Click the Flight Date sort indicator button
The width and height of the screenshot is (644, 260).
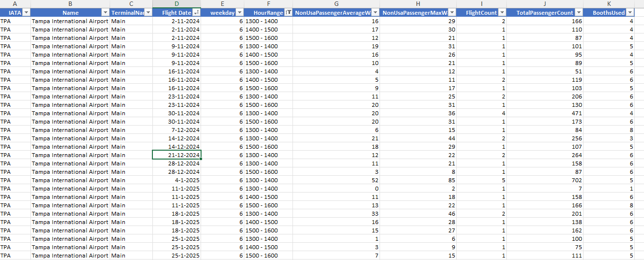196,12
